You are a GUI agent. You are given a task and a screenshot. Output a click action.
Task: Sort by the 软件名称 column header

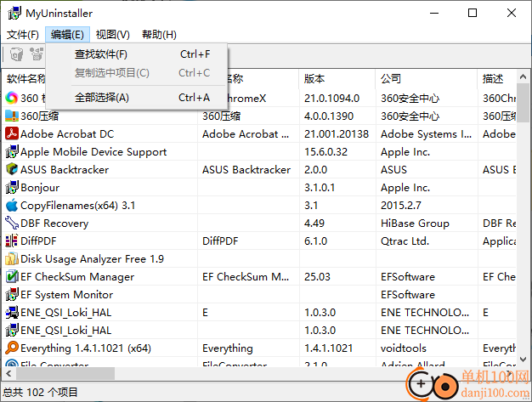(x=25, y=79)
